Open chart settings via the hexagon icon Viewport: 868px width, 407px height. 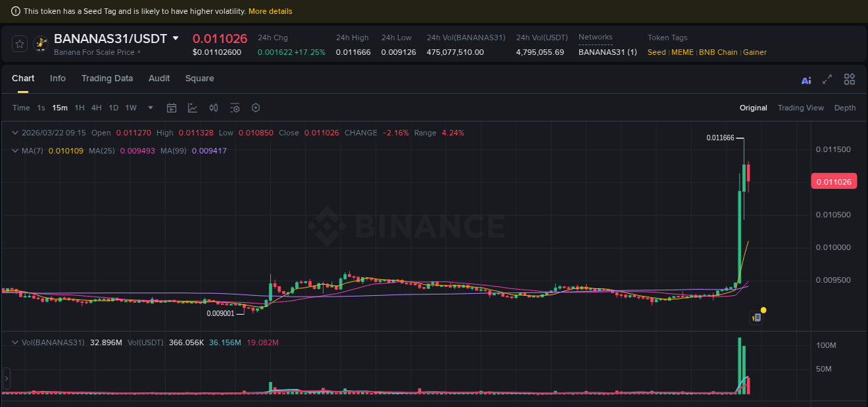pos(256,108)
